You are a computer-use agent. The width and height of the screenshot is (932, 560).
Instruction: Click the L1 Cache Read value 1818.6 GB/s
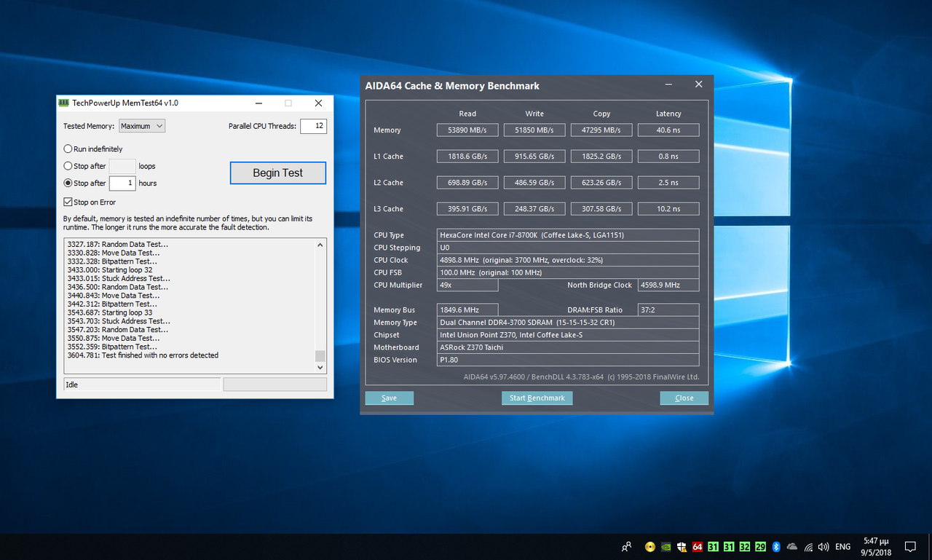tap(467, 157)
